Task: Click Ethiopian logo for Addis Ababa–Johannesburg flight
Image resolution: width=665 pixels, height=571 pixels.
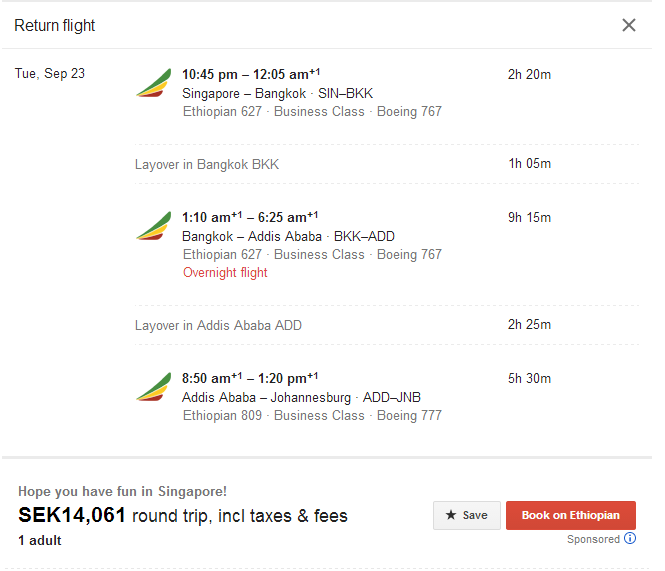Action: click(x=153, y=388)
